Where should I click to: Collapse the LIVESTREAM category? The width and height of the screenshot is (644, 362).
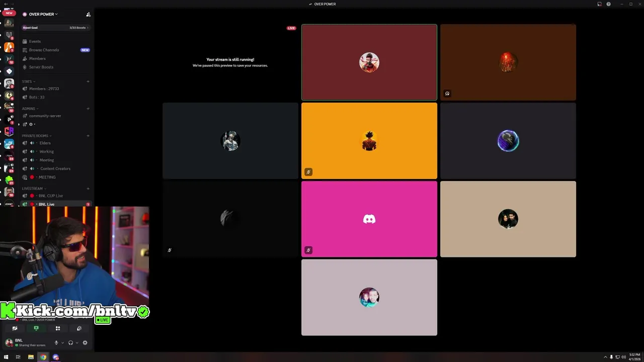(33, 189)
